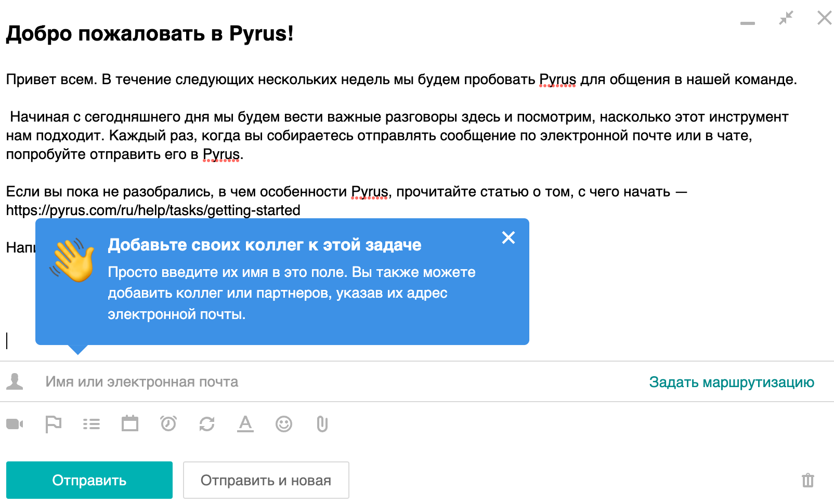Delete the draft with the trash can icon

[x=808, y=480]
